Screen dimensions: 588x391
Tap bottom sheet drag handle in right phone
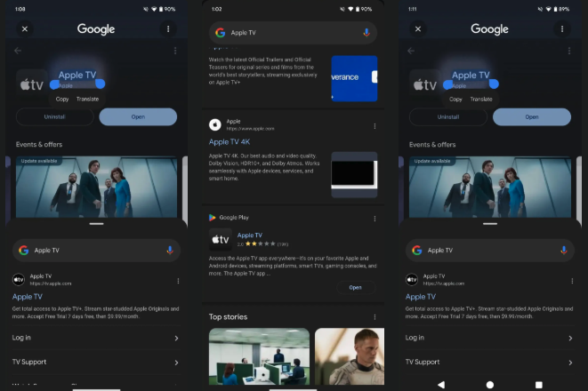[x=490, y=224]
